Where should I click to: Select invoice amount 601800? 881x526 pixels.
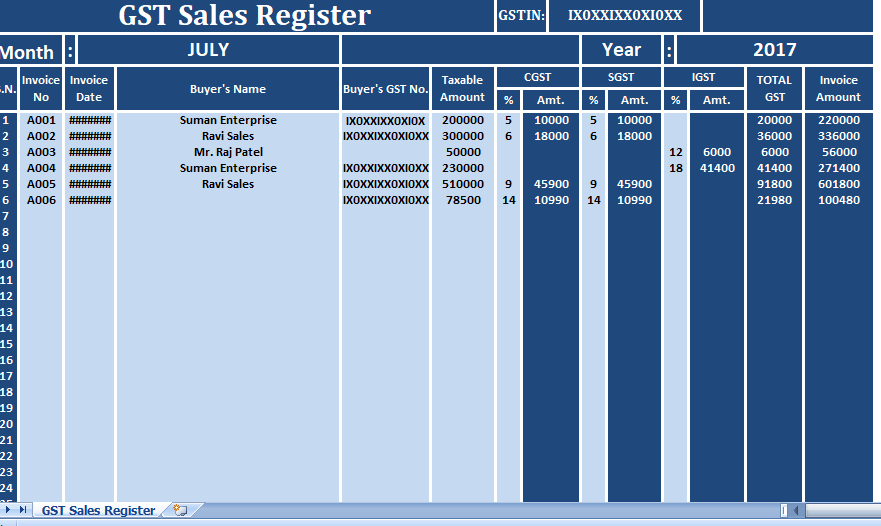point(838,184)
